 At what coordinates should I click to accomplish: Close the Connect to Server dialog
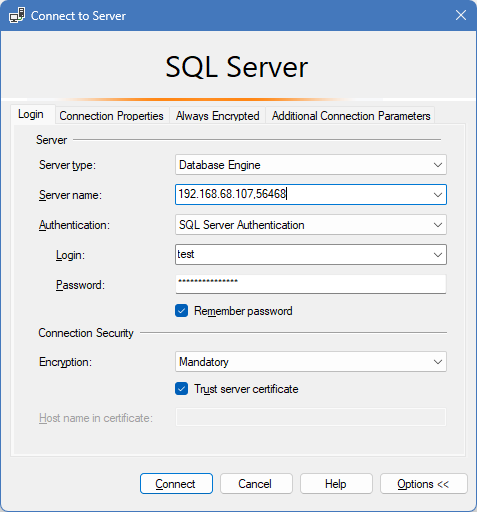[461, 15]
